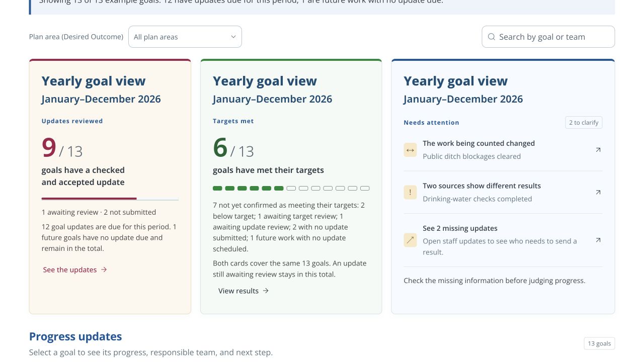Open The work being counted changed item
The image size is (644, 362).
coord(503,150)
